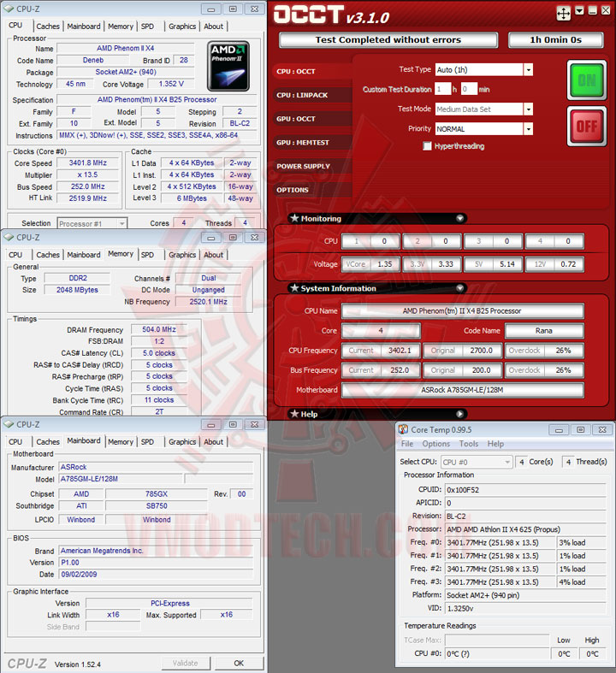Viewport: 616px width, 673px height.
Task: Click the DRAM Frequency 504.0 MHz value
Action: coord(159,329)
